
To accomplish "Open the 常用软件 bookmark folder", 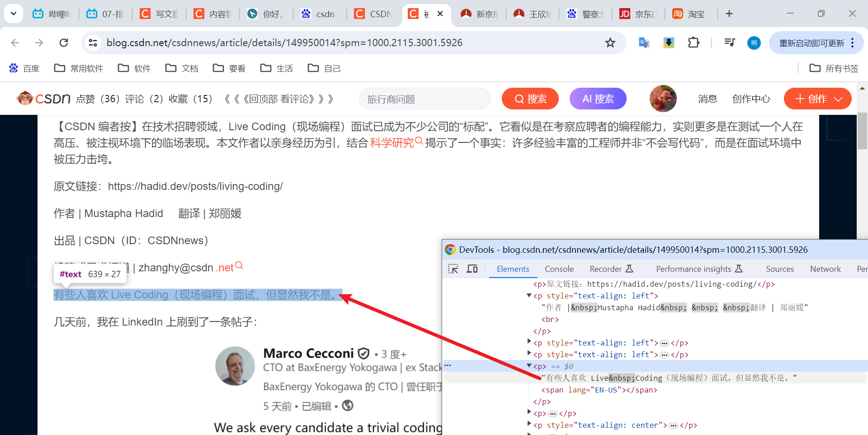I will [x=79, y=68].
